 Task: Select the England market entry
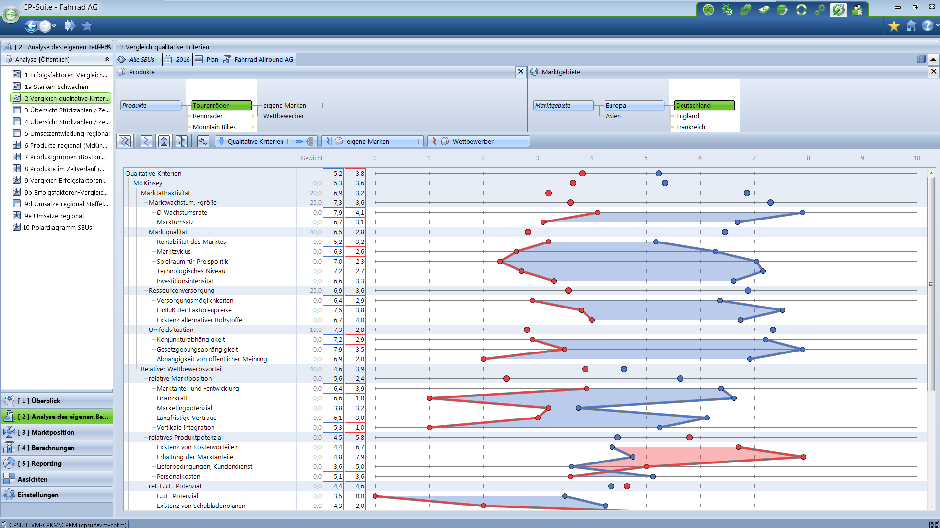click(688, 116)
